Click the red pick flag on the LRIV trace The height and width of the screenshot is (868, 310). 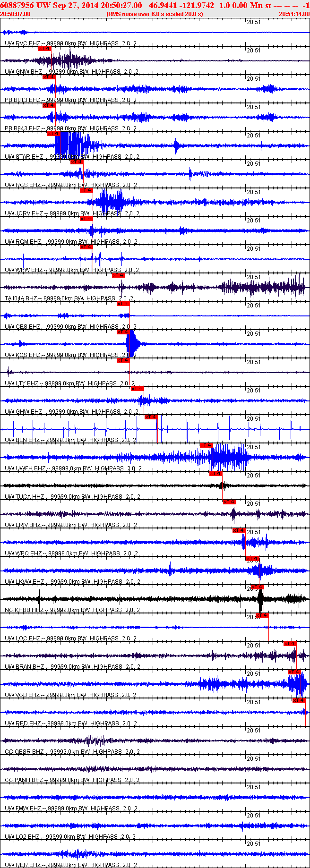point(229,502)
